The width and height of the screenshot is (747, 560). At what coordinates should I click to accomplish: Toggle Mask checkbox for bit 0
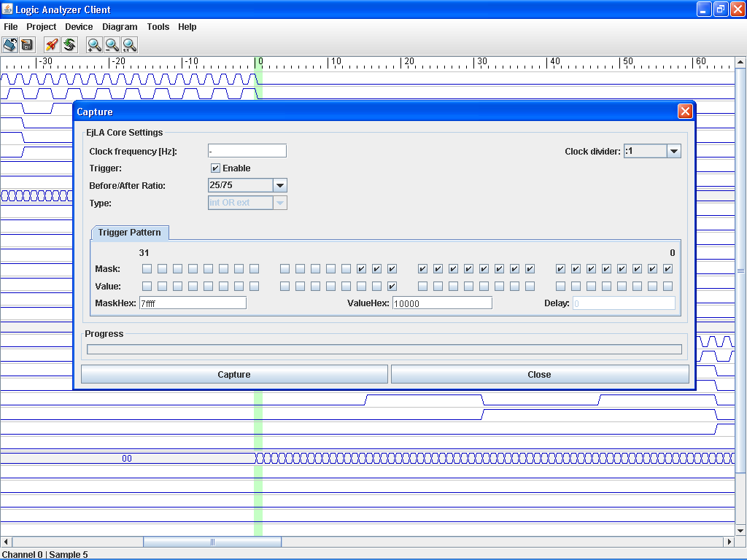coord(667,269)
